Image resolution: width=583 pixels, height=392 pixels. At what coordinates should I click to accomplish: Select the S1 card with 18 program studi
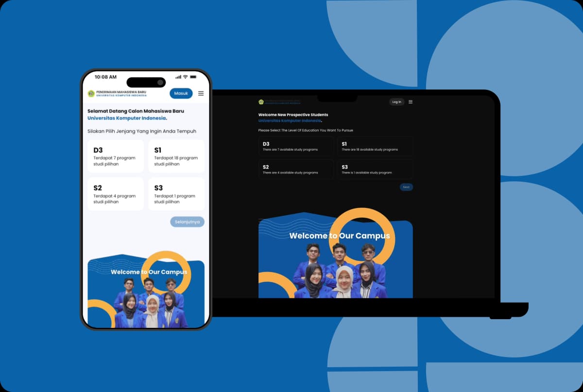pyautogui.click(x=176, y=156)
